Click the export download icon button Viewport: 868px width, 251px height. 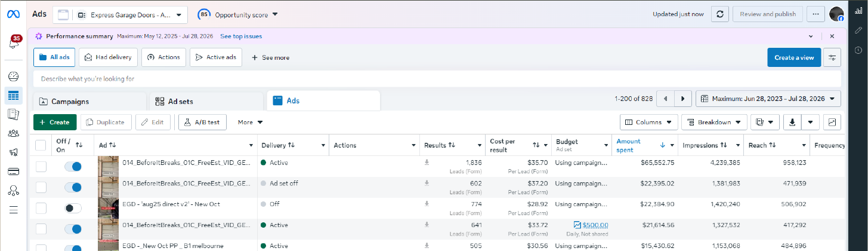coord(792,123)
